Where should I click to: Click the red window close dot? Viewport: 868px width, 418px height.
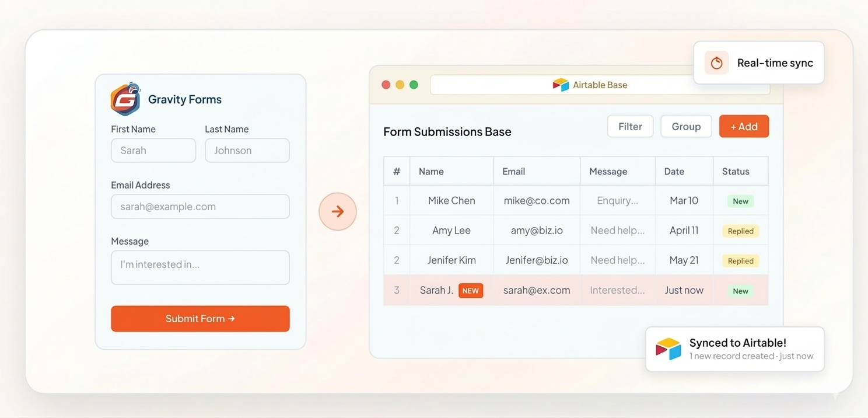tap(386, 85)
